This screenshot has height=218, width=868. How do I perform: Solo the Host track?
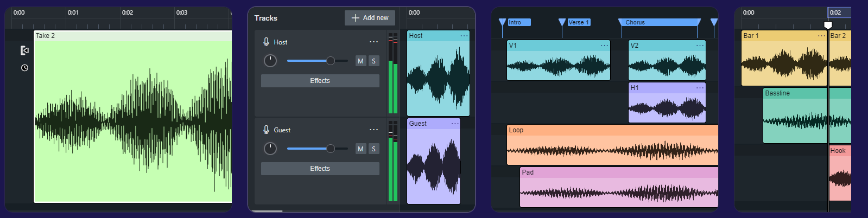coord(373,61)
